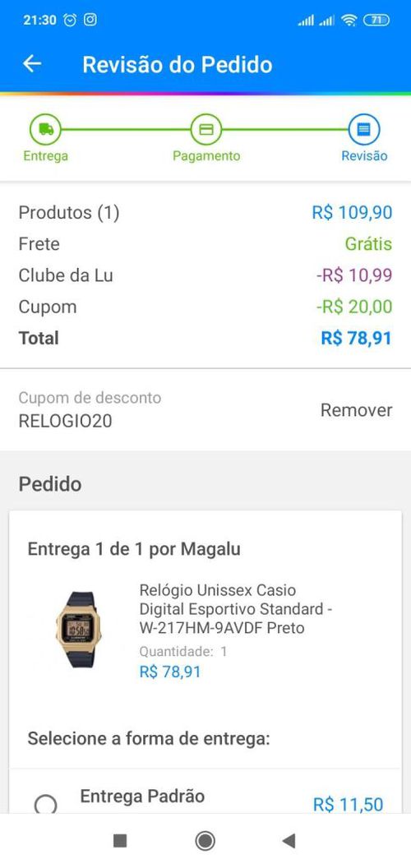Viewport: 411px width, 868px height.
Task: Tap the Android circle home button
Action: click(205, 841)
